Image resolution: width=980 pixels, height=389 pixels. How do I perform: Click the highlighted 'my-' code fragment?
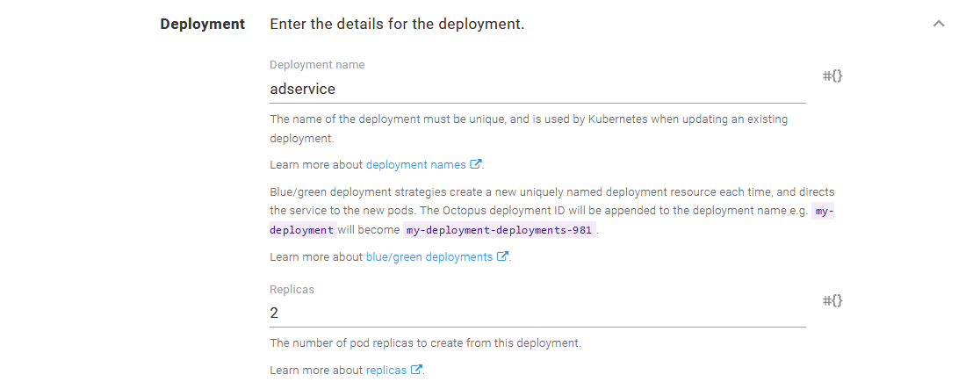(x=824, y=212)
